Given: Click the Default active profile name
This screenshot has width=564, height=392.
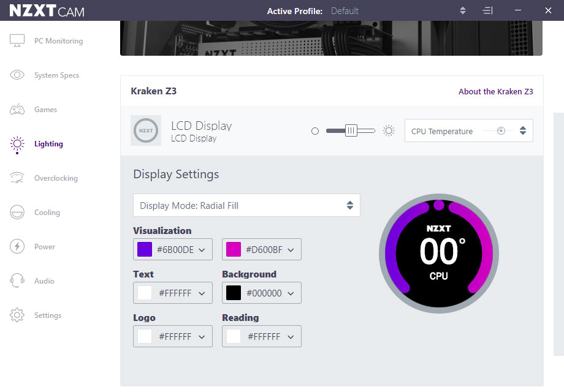Looking at the screenshot, I should (345, 11).
